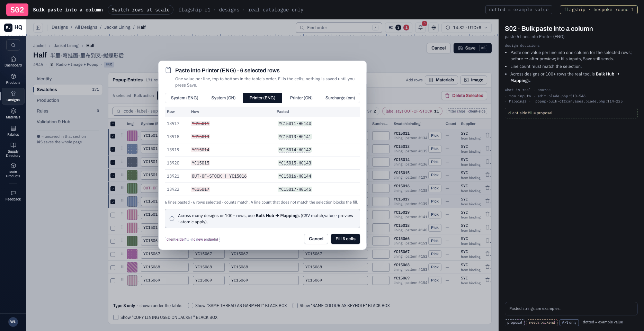Grab the drag handle of YC15068 row
The image size is (644, 331).
point(122,267)
